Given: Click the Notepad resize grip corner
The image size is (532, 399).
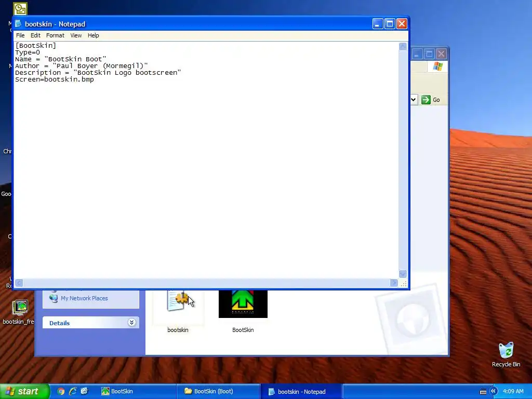Looking at the screenshot, I should (x=403, y=284).
